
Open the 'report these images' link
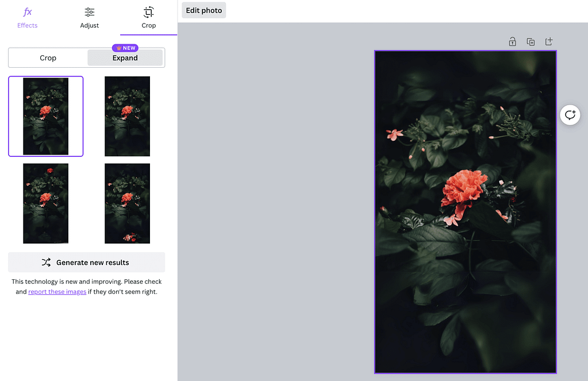tap(57, 292)
